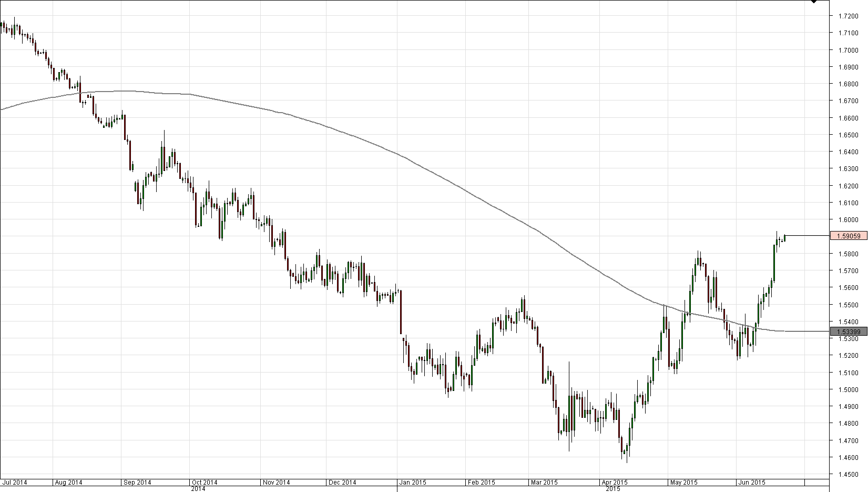Click the 2014 year label on the time axis
This screenshot has height=492, width=868.
198,489
